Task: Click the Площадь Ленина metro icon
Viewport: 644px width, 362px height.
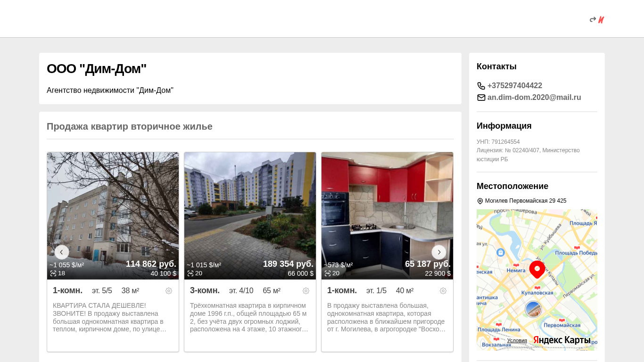Action: (x=499, y=324)
